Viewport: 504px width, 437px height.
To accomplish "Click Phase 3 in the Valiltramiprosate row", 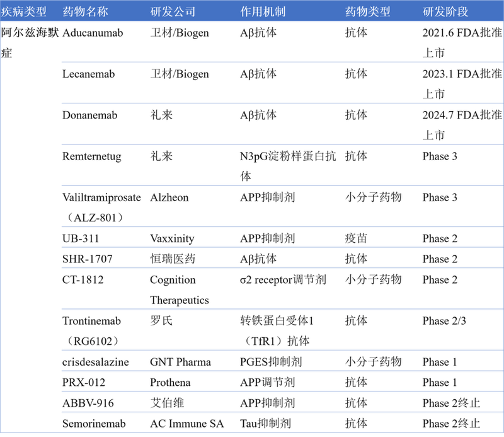I will click(440, 197).
